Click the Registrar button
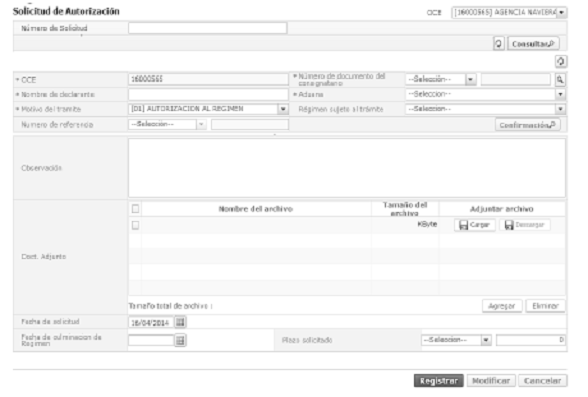This screenshot has height=397, width=588. tap(439, 381)
